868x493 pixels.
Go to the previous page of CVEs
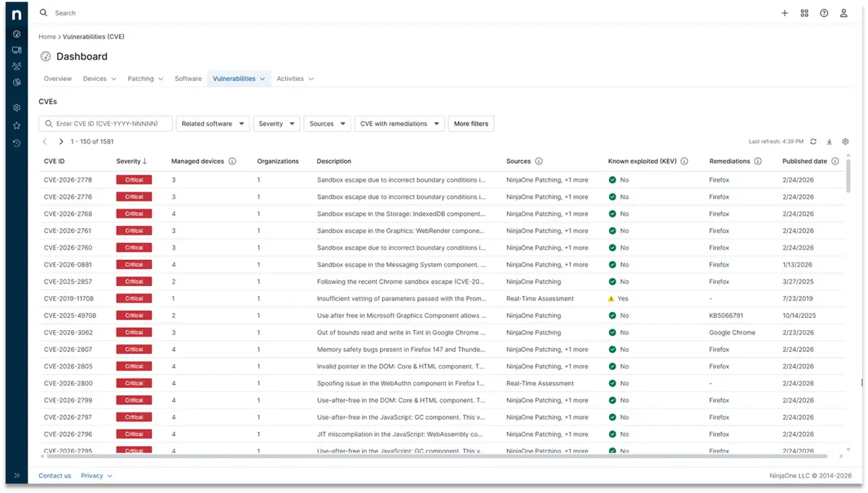point(45,142)
